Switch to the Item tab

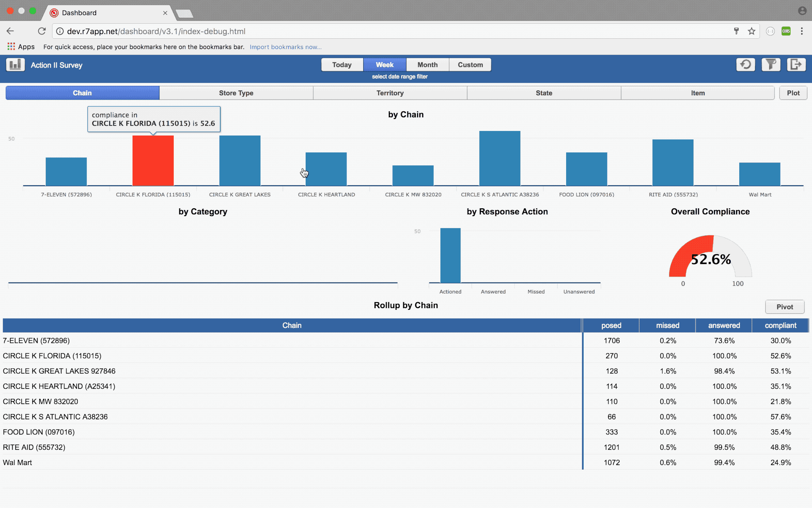click(x=698, y=93)
